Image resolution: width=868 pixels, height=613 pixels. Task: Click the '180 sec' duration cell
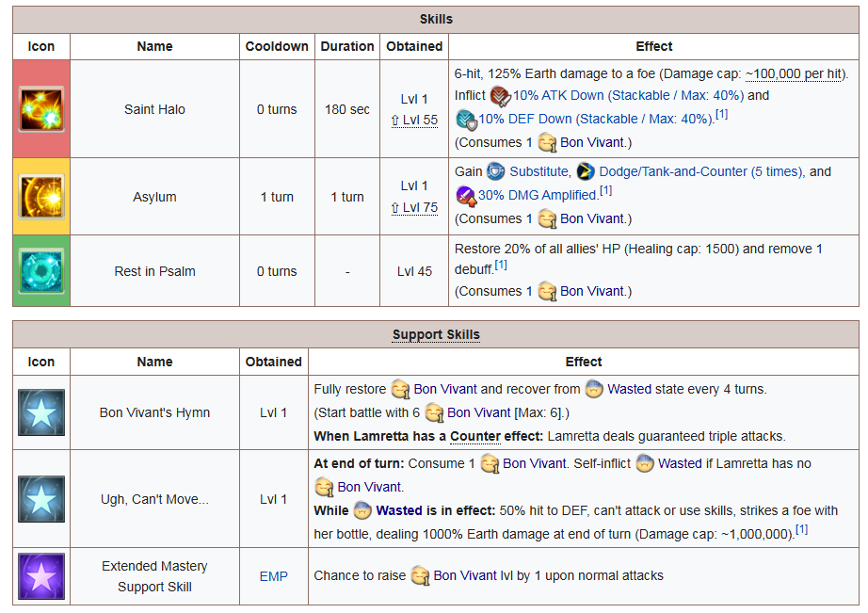tap(347, 109)
